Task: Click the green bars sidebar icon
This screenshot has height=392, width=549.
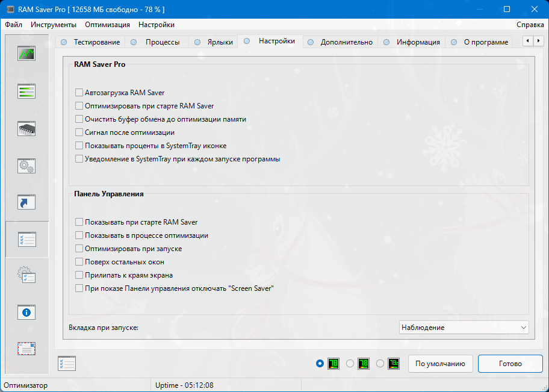Action: (26, 91)
